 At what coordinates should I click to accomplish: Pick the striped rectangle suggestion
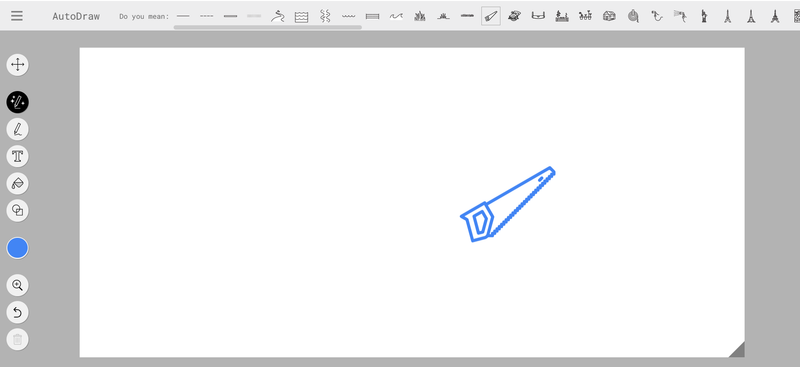tap(372, 16)
